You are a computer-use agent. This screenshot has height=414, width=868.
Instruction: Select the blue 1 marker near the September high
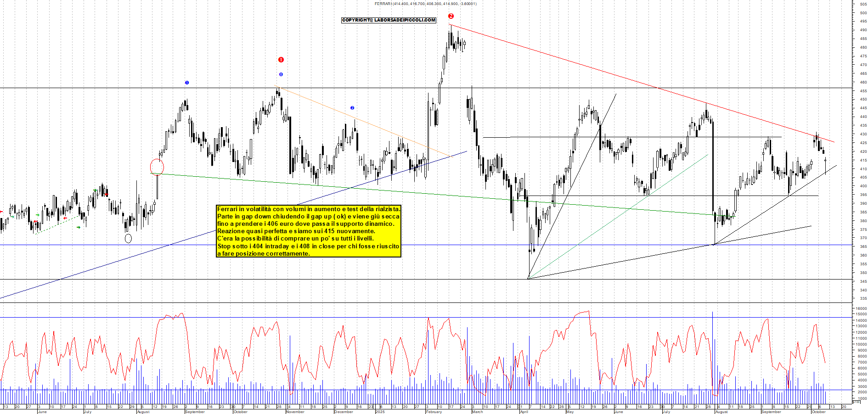(x=187, y=83)
